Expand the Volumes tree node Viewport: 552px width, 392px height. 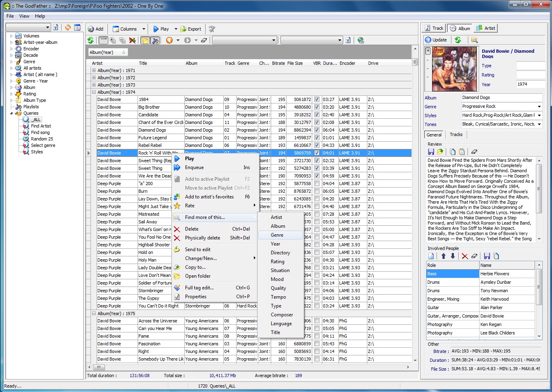[x=11, y=36]
